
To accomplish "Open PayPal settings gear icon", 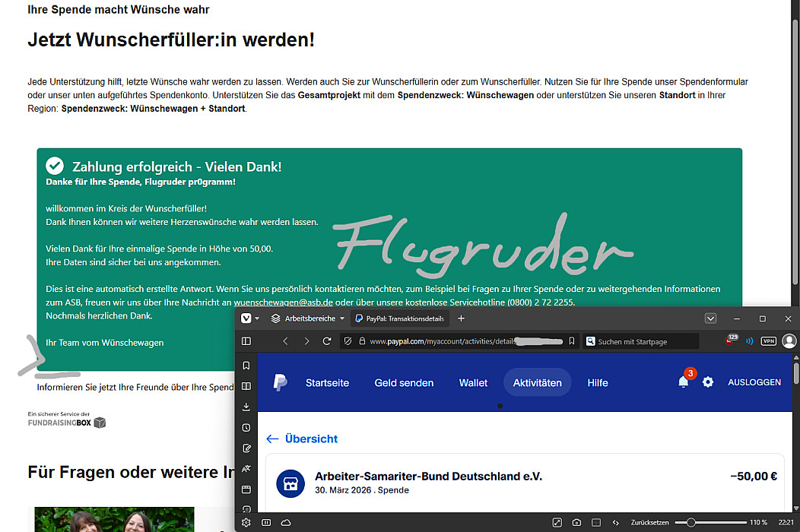I will [708, 382].
